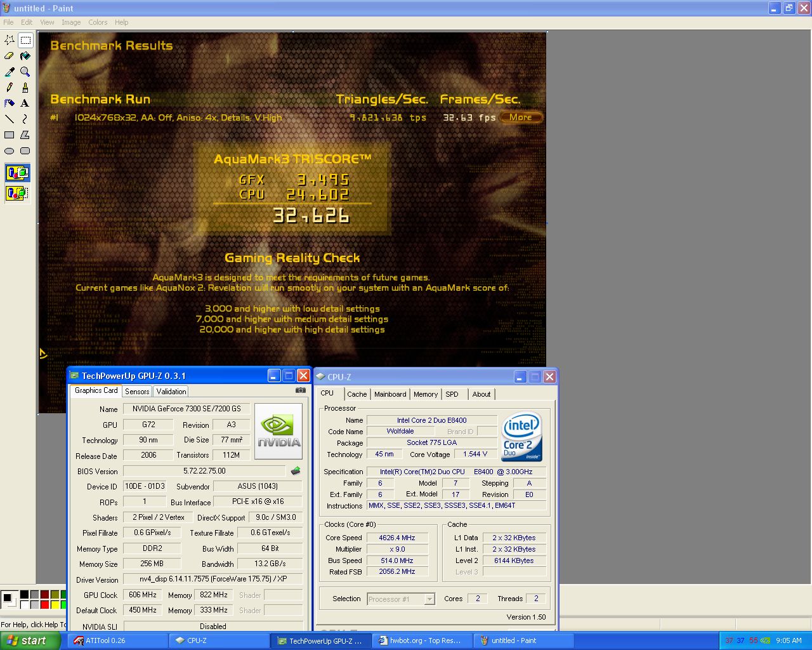Screen dimensions: 812x650
Task: Click the NVIDIA tray icon near the clock
Action: (x=766, y=640)
